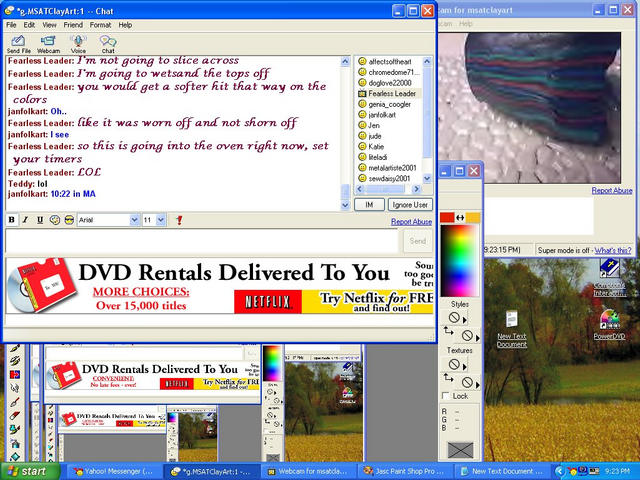Image resolution: width=640 pixels, height=480 pixels.
Task: Click the red foreground color swatch
Action: coord(447,218)
